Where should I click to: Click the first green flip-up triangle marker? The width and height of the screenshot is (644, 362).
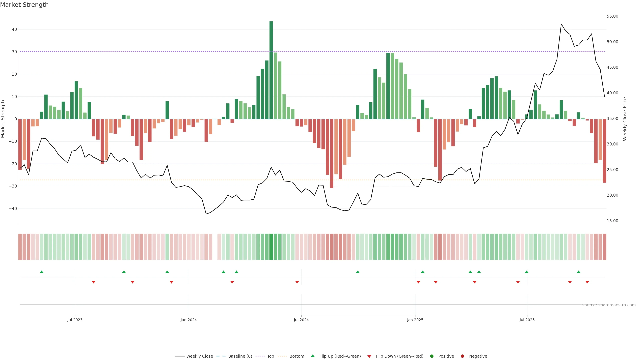click(x=42, y=272)
